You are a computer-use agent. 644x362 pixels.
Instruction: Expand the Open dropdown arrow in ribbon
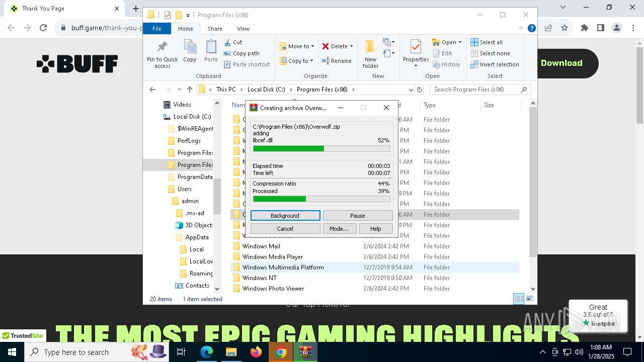point(460,42)
